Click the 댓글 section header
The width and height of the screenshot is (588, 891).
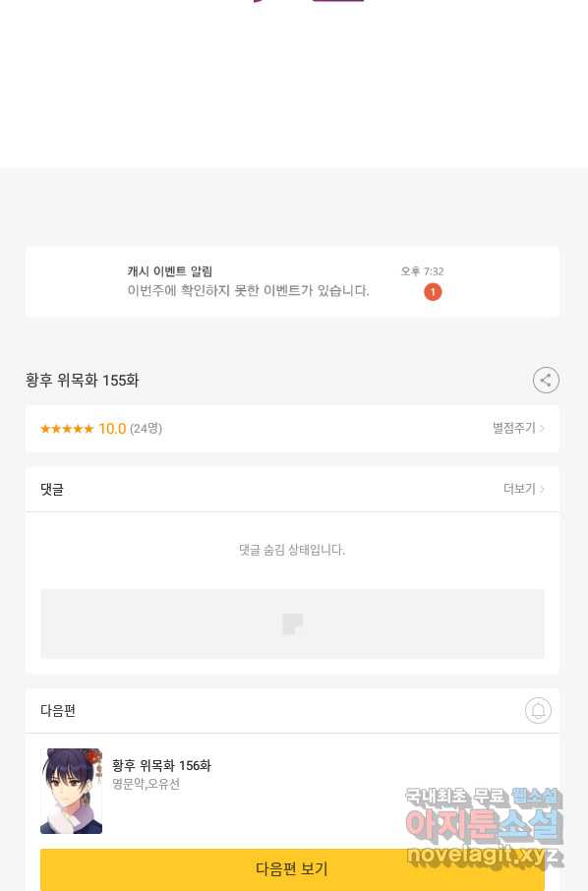[52, 489]
